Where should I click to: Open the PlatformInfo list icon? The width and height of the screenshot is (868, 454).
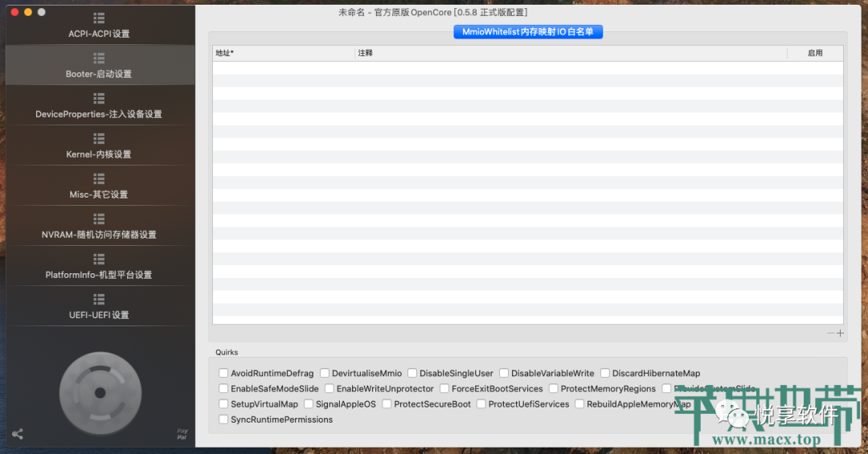tap(99, 259)
